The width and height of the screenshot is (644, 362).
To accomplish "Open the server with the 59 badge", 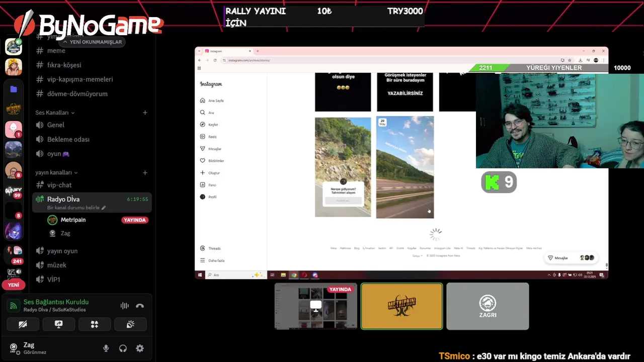I will (x=14, y=191).
